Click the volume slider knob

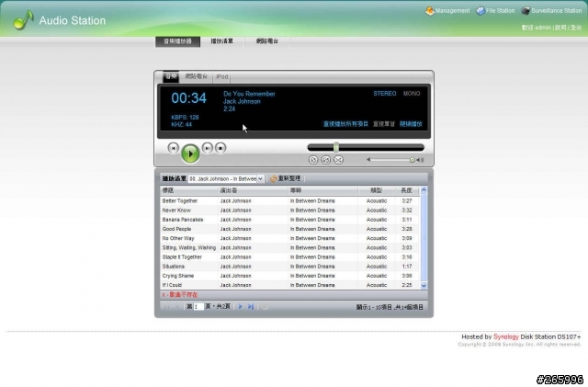coord(413,160)
